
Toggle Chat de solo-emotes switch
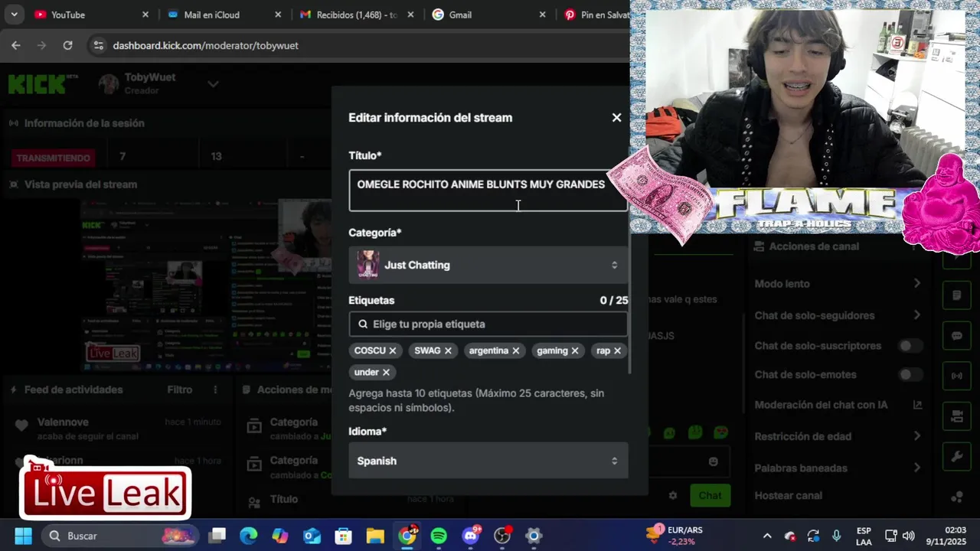[x=910, y=375]
